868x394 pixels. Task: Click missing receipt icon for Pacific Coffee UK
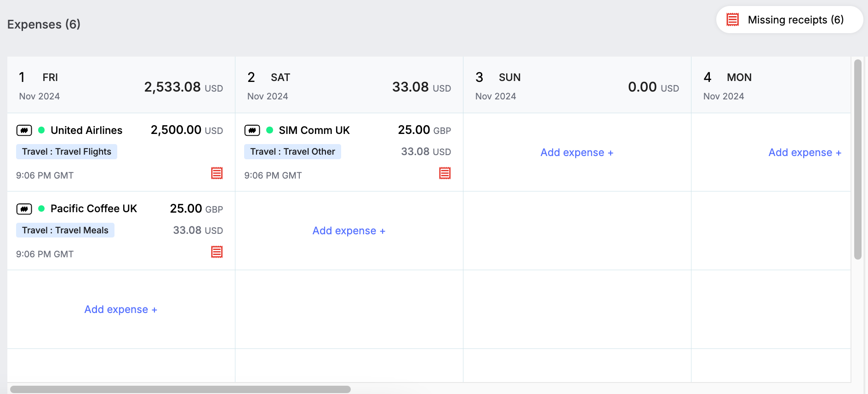pos(217,252)
